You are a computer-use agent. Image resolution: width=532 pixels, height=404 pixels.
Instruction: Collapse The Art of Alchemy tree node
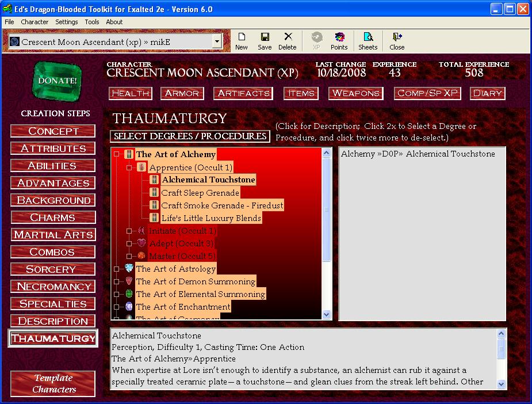point(116,154)
